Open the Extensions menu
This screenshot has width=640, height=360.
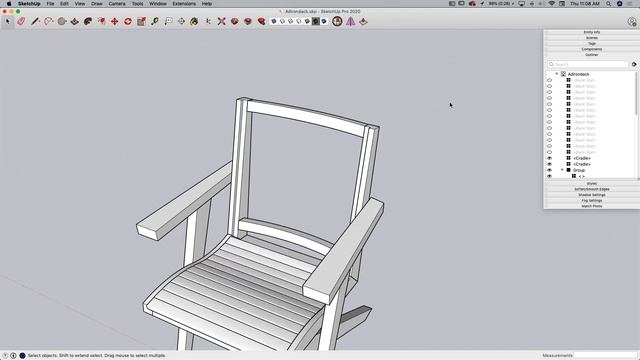[x=184, y=4]
